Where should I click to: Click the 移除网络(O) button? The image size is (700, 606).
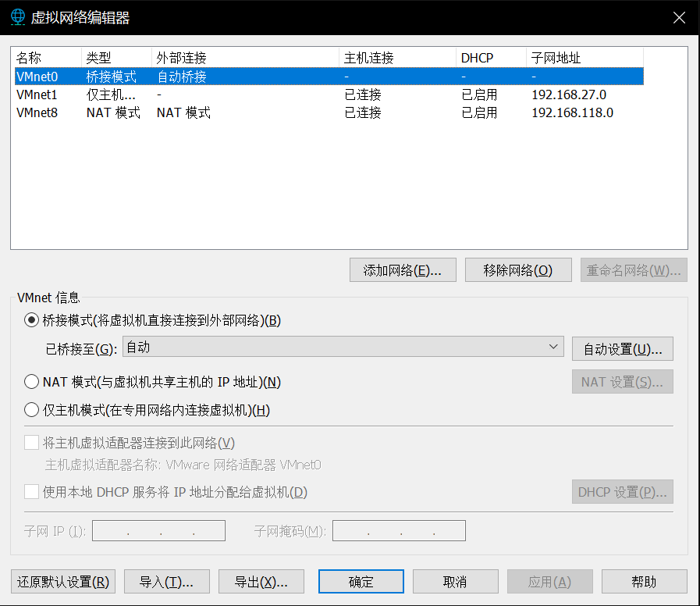tap(518, 270)
